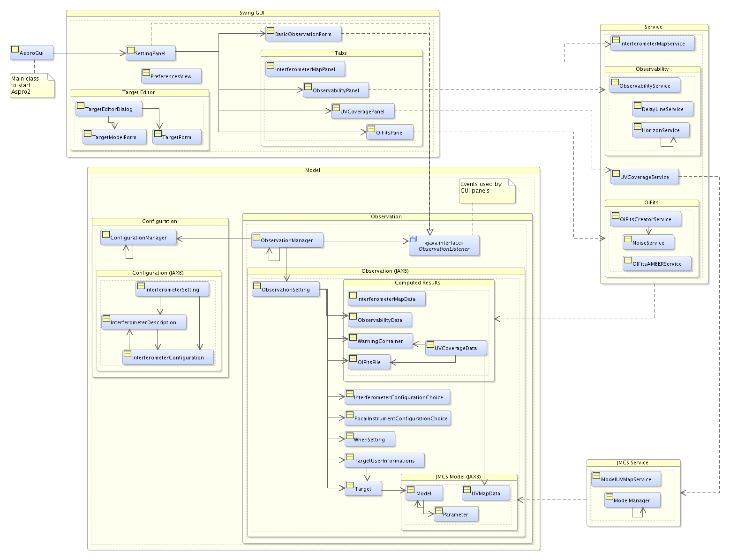Viewport: 730px width, 560px height.
Task: Click the FocalInstrumentConfigurationChoice node
Action: (398, 418)
